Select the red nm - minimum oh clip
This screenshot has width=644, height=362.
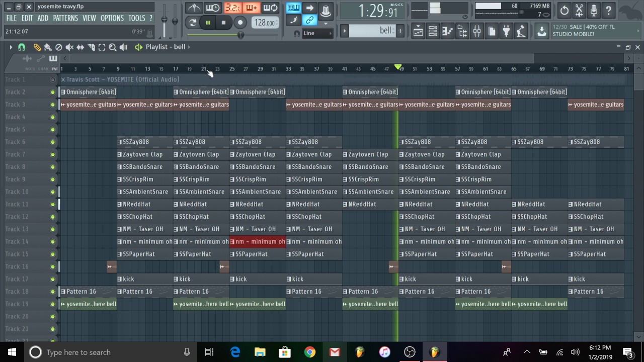click(x=258, y=242)
